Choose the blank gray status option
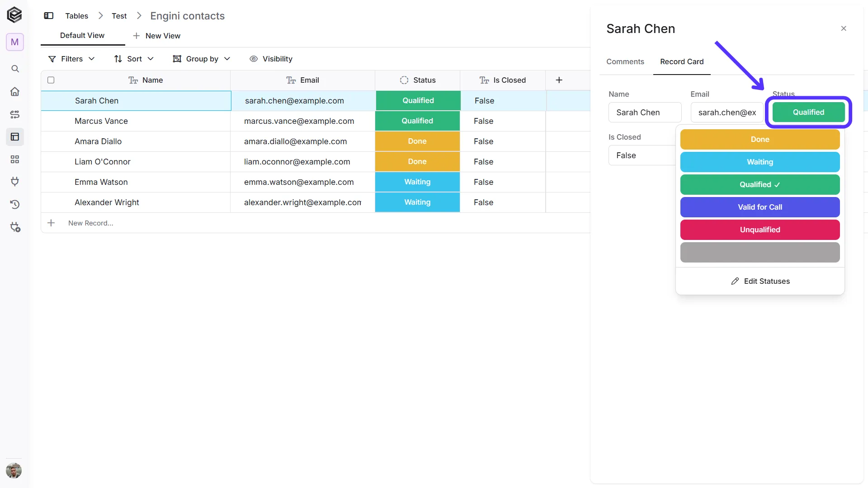Viewport: 868px width, 488px height. coord(759,253)
